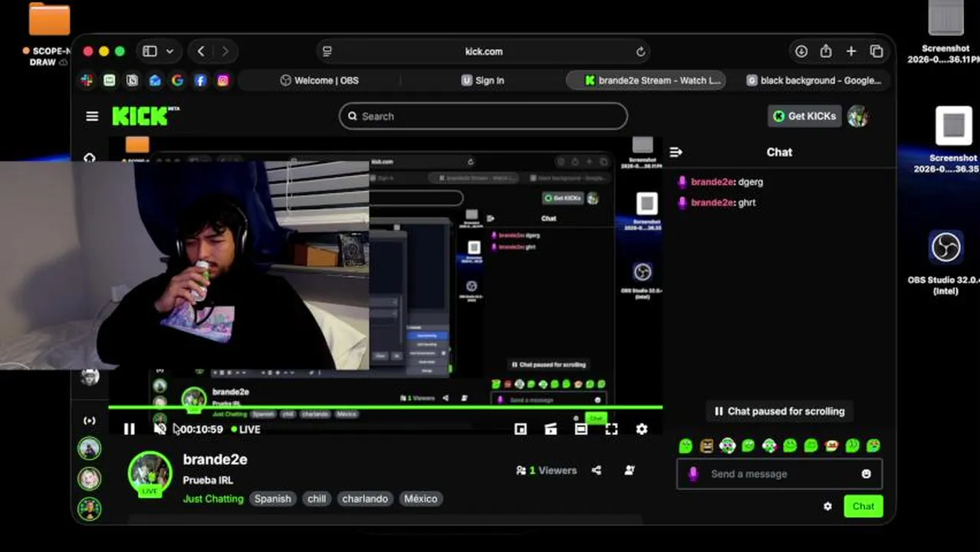Pick the brown box-face emote
The width and height of the screenshot is (980, 552).
coord(706,445)
